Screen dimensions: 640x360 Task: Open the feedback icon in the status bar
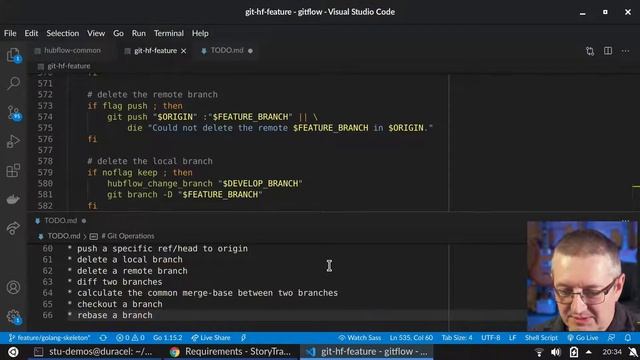(x=611, y=338)
